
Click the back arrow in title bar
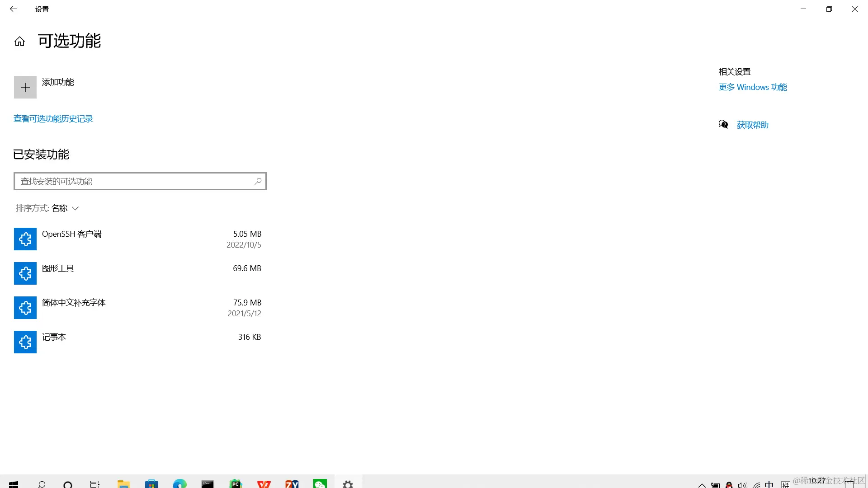click(x=13, y=9)
